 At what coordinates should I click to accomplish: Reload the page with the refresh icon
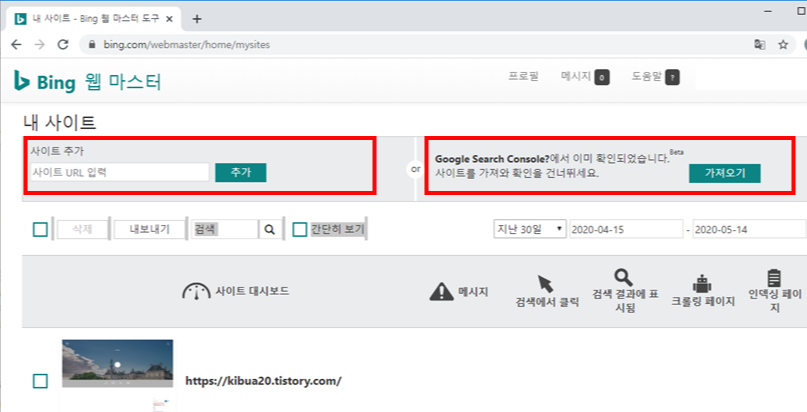click(x=63, y=45)
